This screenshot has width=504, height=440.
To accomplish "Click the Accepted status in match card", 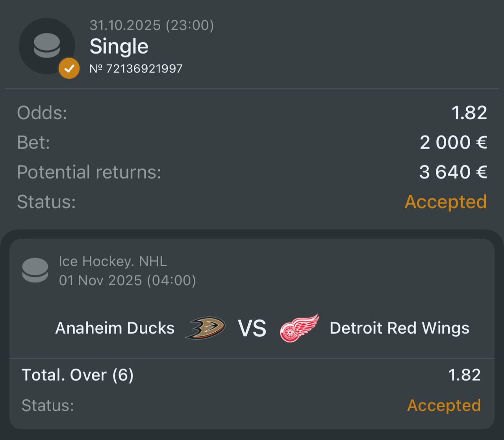I will 444,405.
